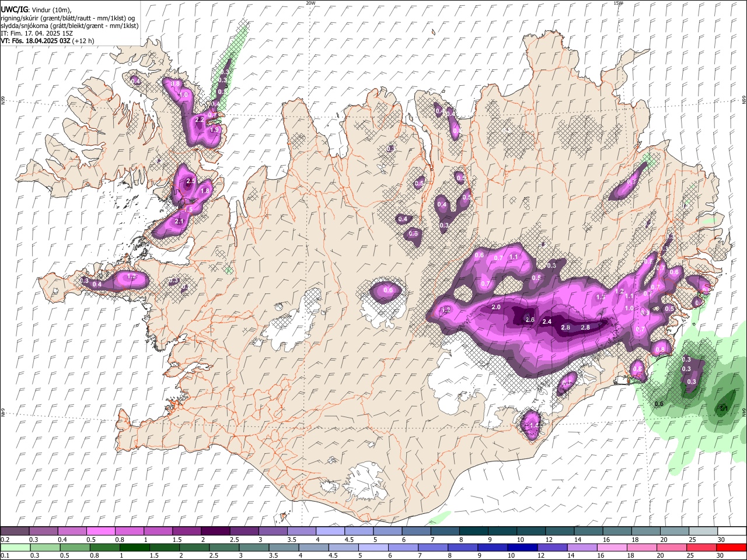Click the 0.1 tick label in bottom legend row
Screen dimensions: 747x560
5,556
